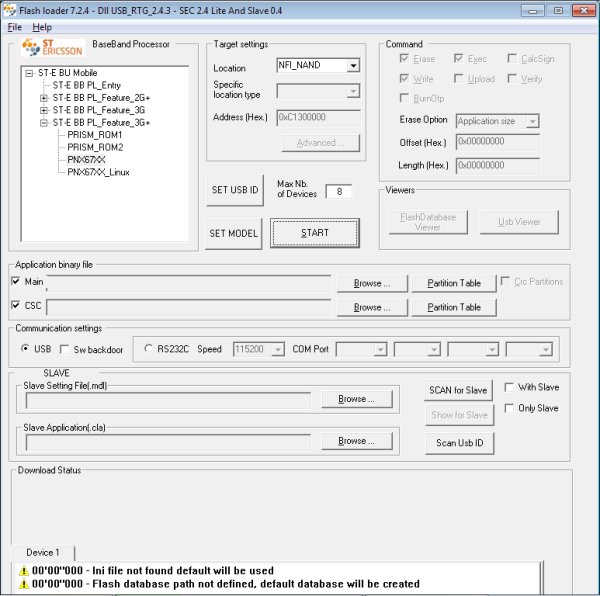
Task: Click the Main binary file path field
Action: [x=189, y=284]
